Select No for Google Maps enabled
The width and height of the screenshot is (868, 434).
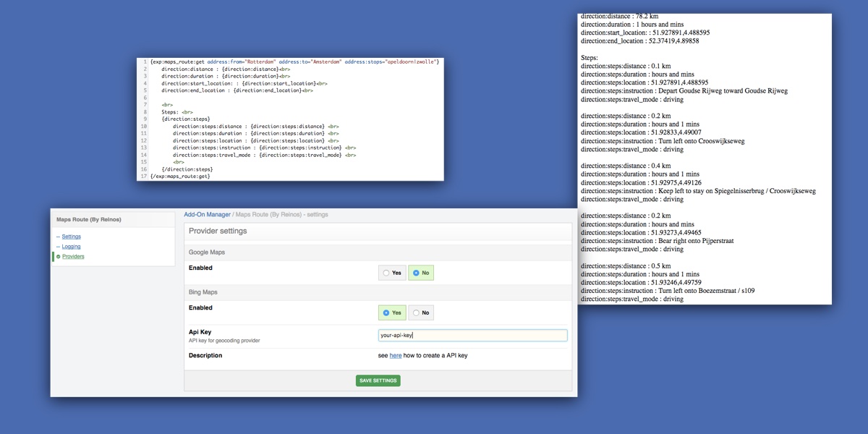click(421, 273)
